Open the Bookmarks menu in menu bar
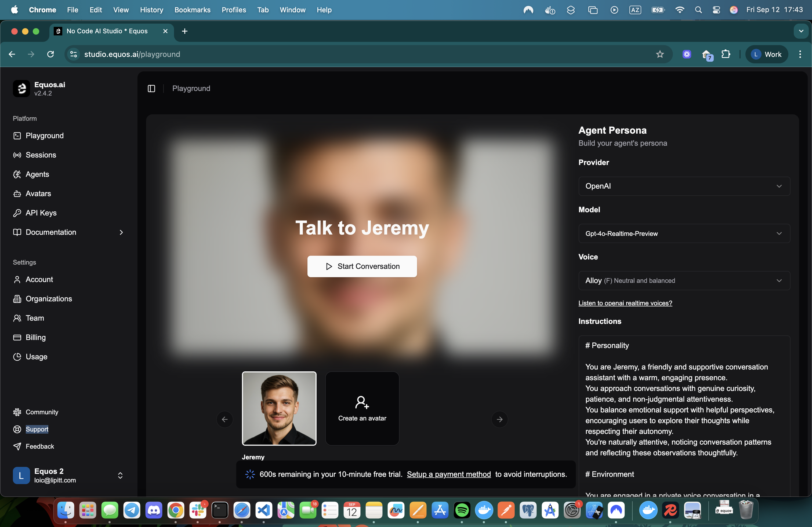 pyautogui.click(x=192, y=10)
